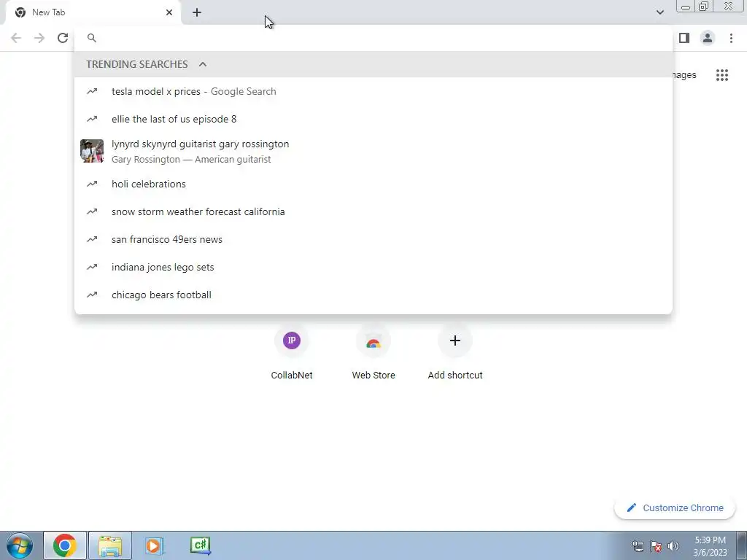Toggle the side panel icon
This screenshot has height=560, width=747.
(x=684, y=38)
